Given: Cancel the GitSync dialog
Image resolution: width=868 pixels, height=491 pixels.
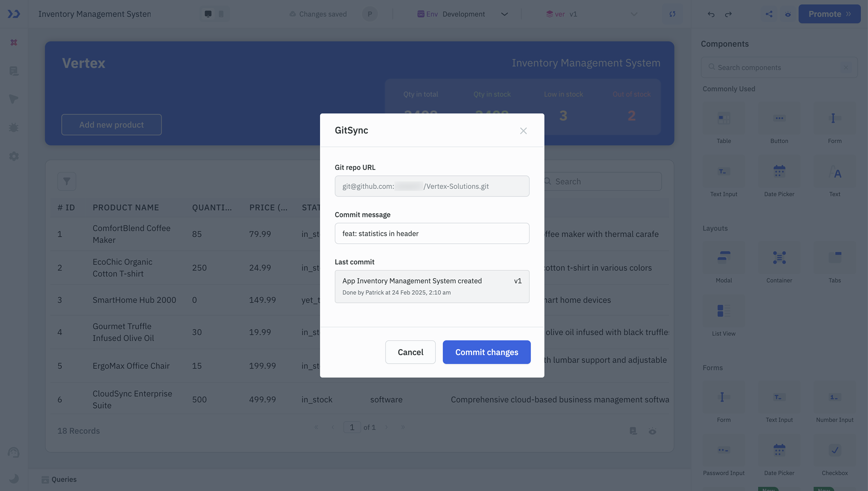Looking at the screenshot, I should 410,352.
